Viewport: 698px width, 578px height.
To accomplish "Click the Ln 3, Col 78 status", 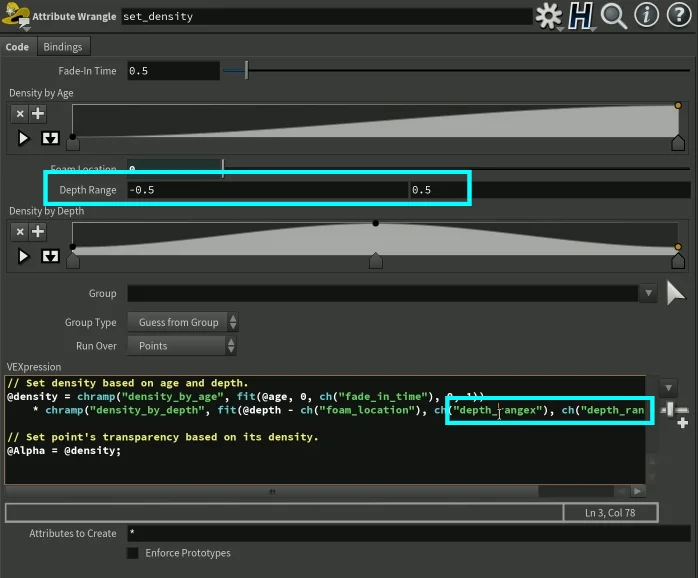I will pos(610,513).
